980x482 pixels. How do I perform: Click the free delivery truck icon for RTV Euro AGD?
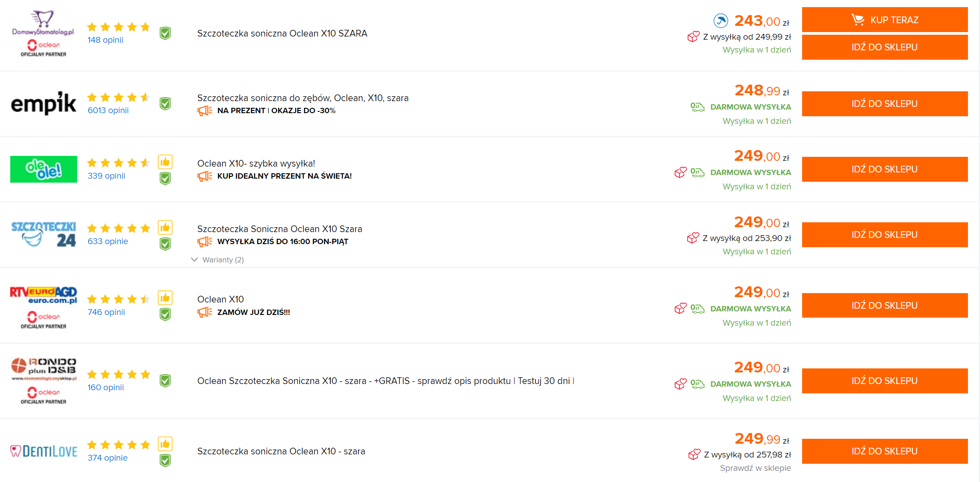pyautogui.click(x=697, y=309)
